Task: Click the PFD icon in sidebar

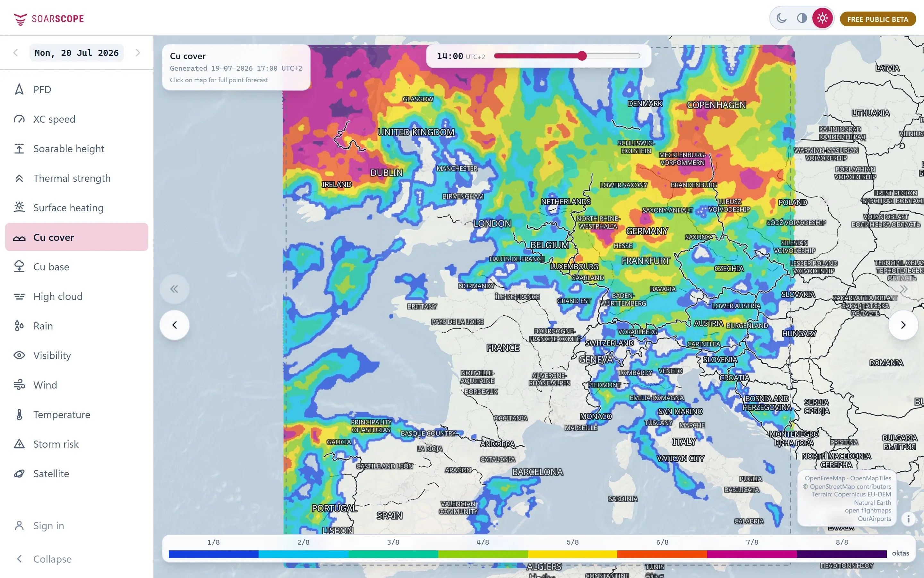Action: (19, 90)
